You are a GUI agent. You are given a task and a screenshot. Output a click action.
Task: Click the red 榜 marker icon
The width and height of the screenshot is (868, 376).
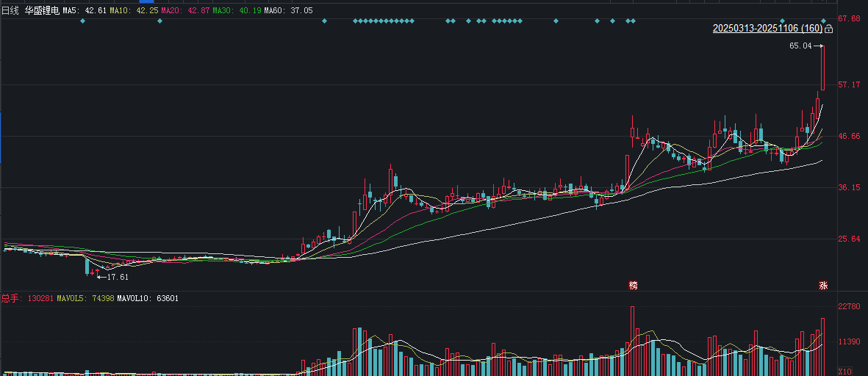pos(633,285)
